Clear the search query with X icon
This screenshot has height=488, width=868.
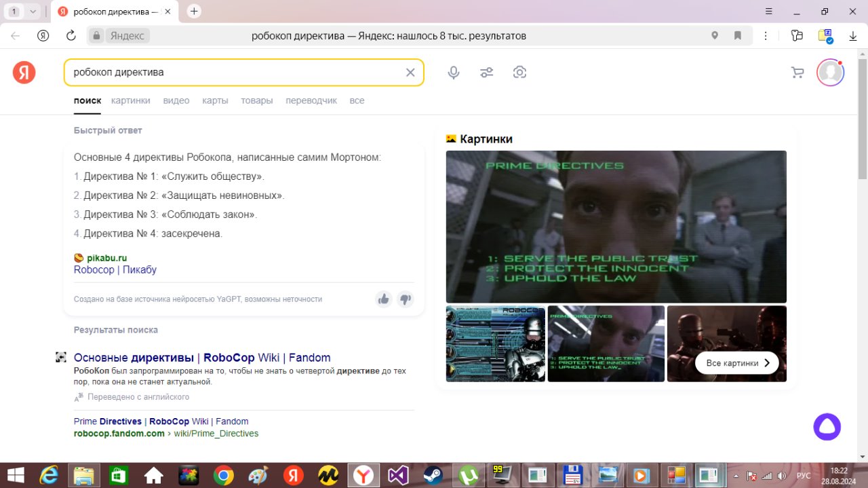pos(410,73)
